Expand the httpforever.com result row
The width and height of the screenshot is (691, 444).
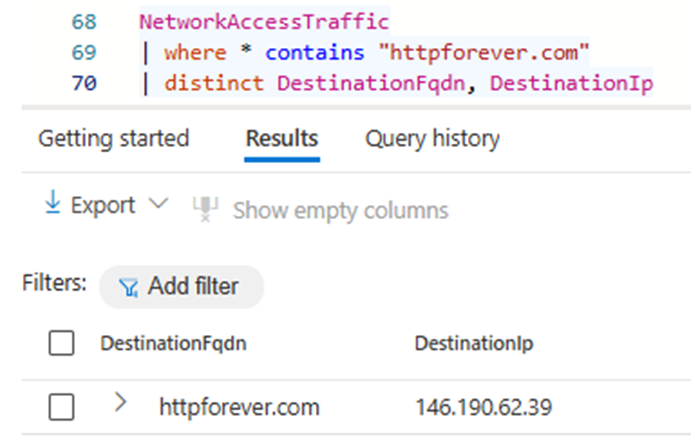coord(121,403)
